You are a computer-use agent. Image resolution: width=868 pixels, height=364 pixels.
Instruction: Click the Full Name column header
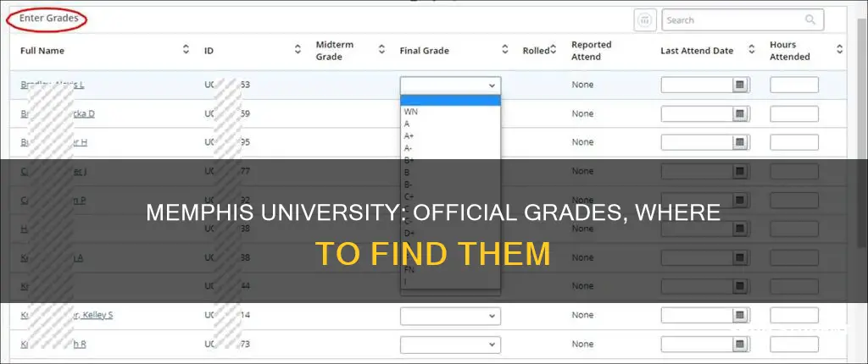[42, 50]
